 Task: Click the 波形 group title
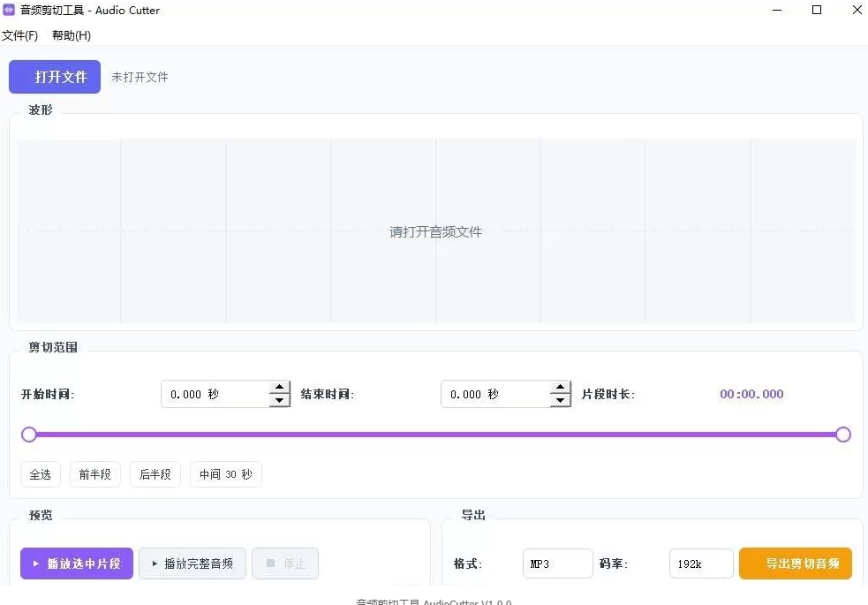click(41, 110)
